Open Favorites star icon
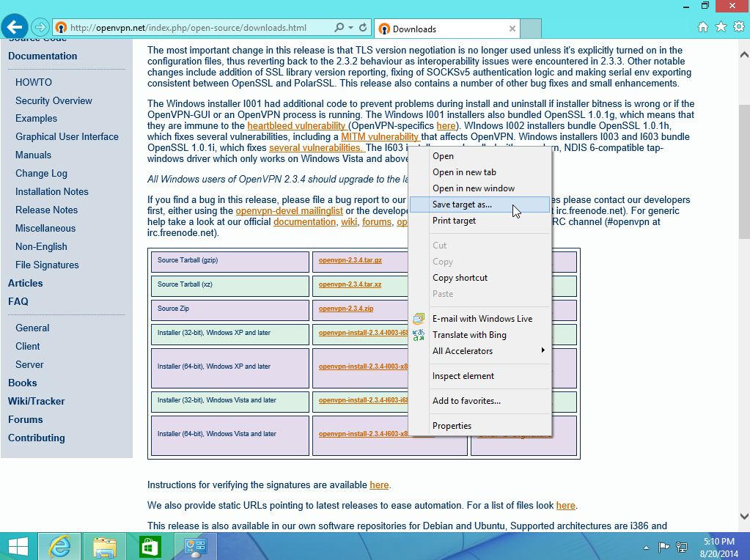Viewport: 750px width, 560px height. [721, 27]
